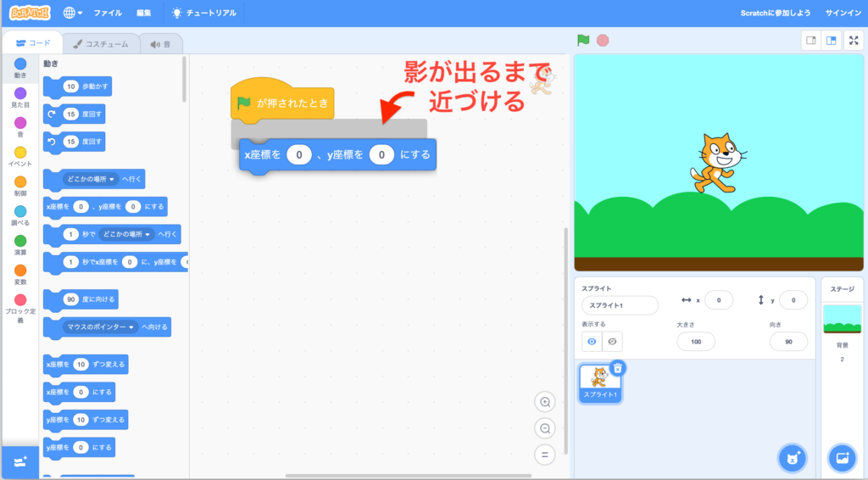Screen dimensions: 868x480
Task: Enter full screen stage mode
Action: (x=854, y=41)
